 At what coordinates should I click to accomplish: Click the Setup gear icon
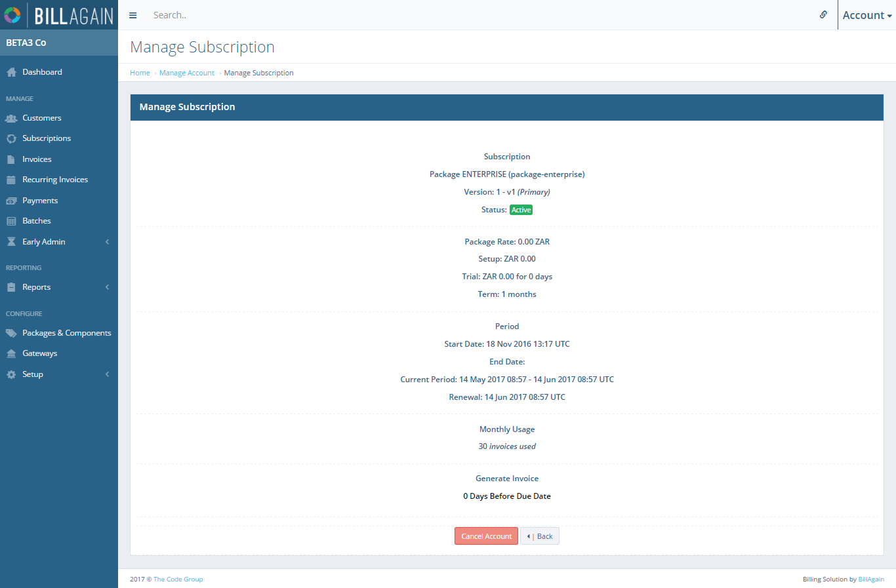click(11, 374)
